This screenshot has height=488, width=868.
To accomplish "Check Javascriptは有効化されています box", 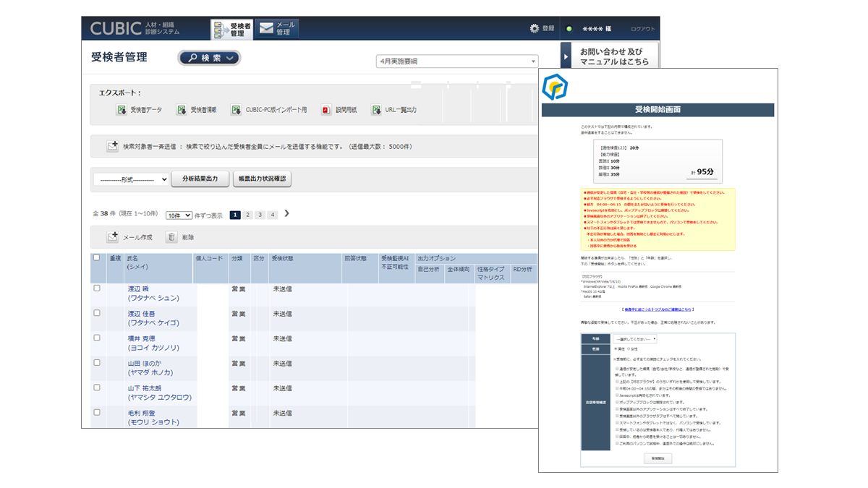I will pyautogui.click(x=617, y=395).
